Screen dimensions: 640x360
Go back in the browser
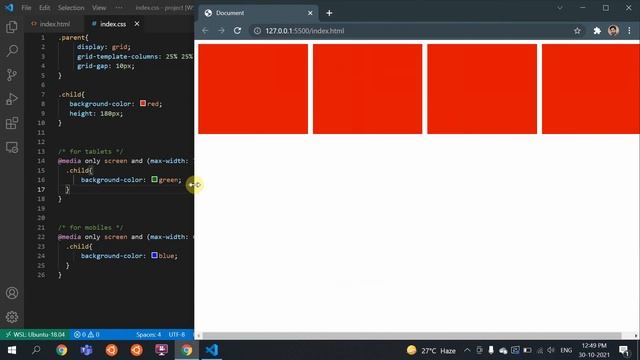[x=205, y=31]
